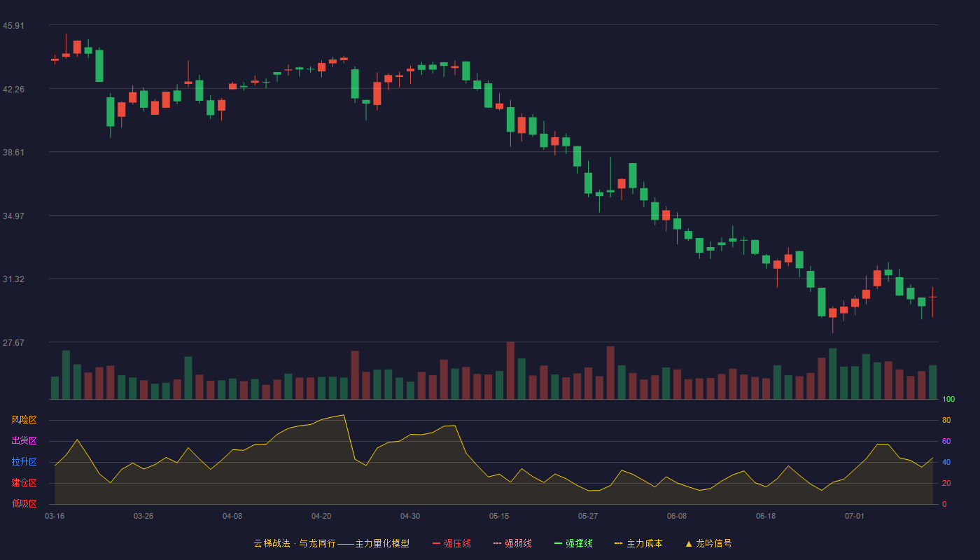Toggle the 主力成本 legend entry

638,543
